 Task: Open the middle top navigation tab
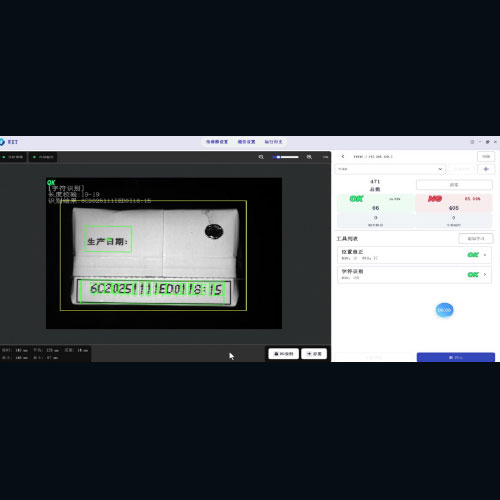[246, 142]
